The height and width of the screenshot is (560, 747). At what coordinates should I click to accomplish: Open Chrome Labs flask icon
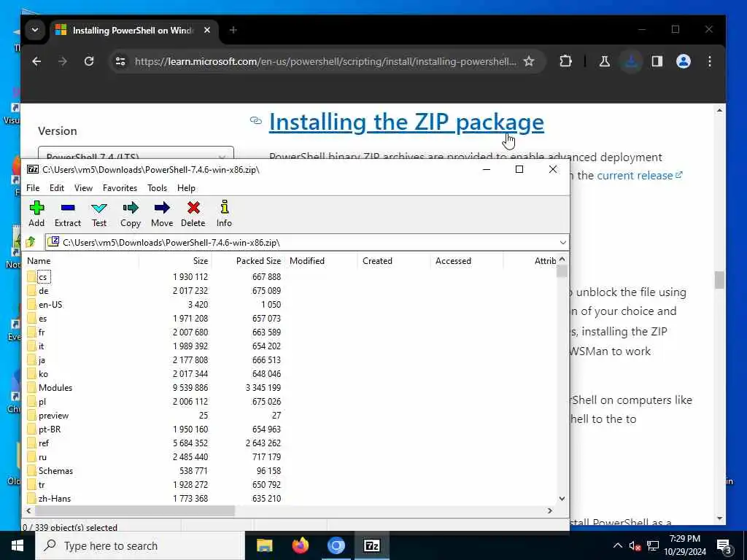click(605, 61)
